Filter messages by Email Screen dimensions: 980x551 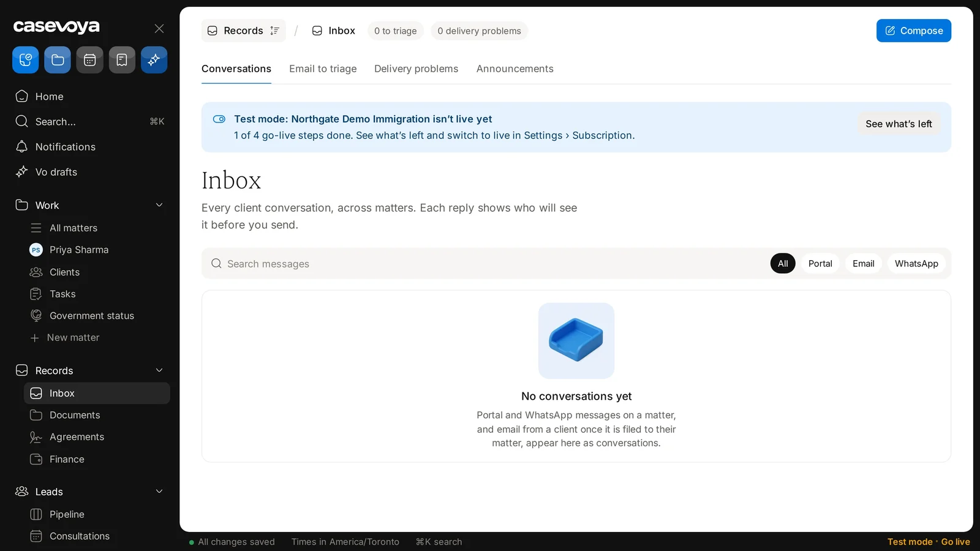pos(864,263)
